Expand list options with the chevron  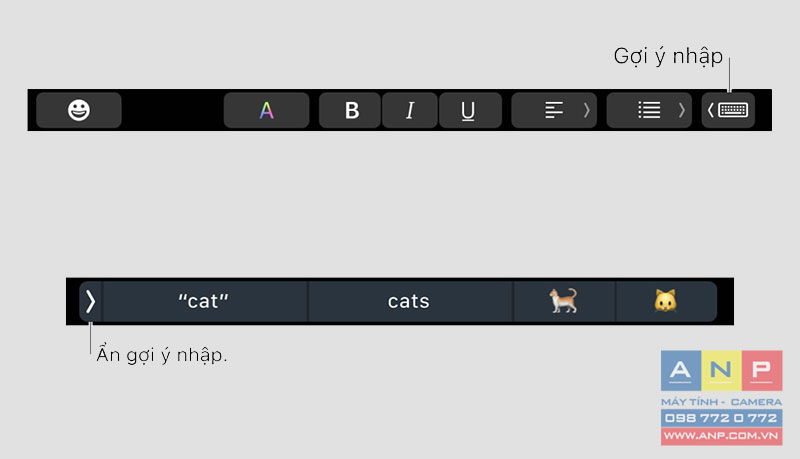pyautogui.click(x=682, y=110)
